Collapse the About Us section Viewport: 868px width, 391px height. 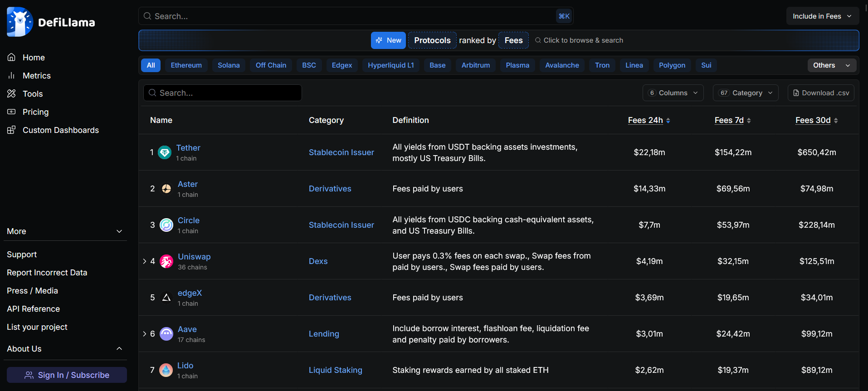pos(119,348)
